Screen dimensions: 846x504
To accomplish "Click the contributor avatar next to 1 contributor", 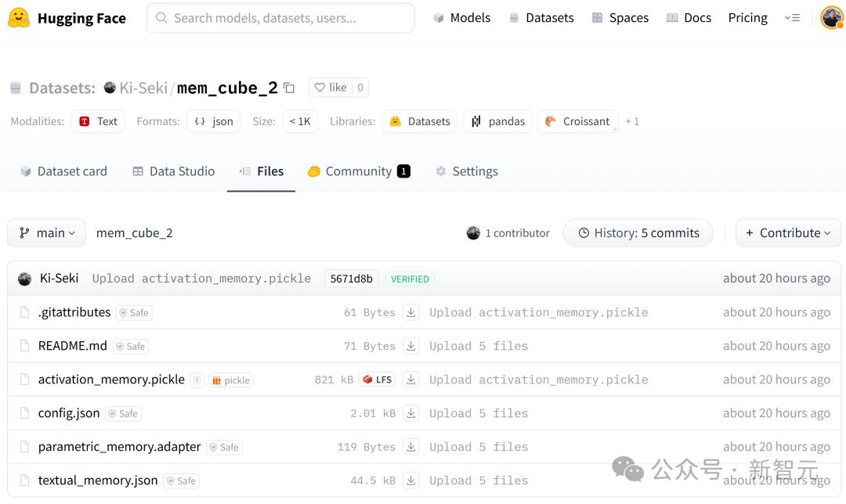I will 473,233.
